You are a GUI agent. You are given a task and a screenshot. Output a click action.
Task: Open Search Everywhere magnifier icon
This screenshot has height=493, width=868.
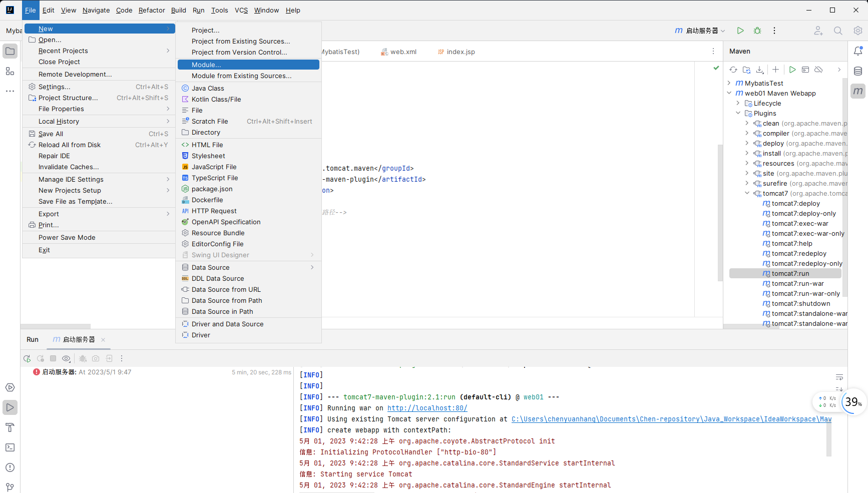[x=838, y=31]
